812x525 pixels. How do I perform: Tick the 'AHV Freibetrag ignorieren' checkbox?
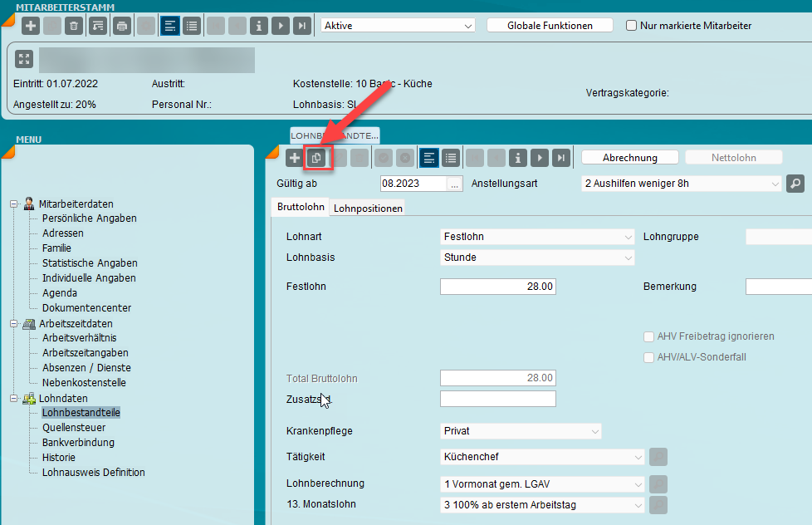click(x=649, y=336)
